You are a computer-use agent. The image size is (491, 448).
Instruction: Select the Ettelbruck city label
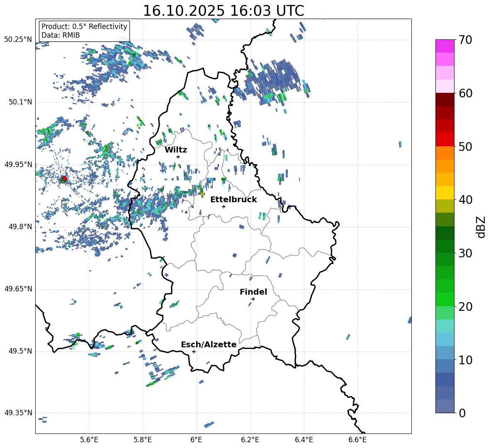[x=233, y=199]
